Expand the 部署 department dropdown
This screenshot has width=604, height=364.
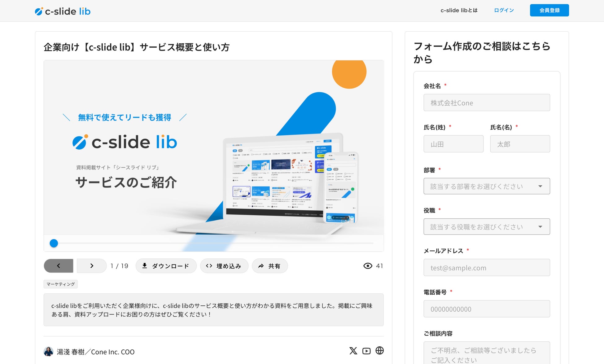486,186
